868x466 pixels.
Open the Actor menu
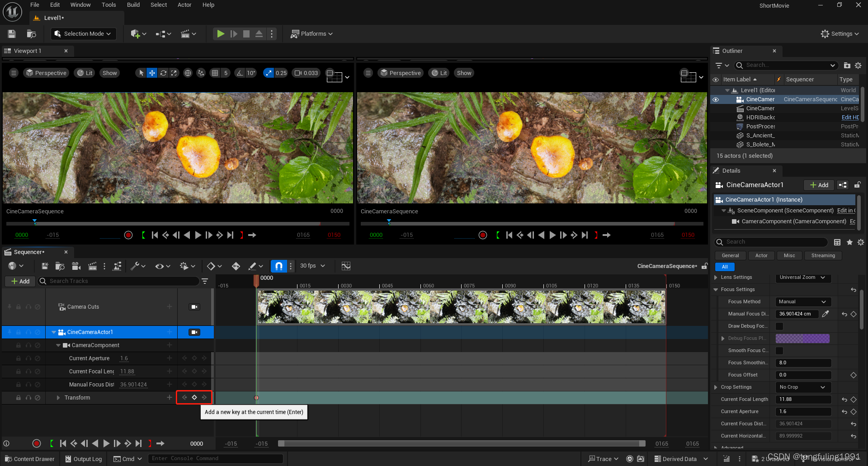(184, 5)
